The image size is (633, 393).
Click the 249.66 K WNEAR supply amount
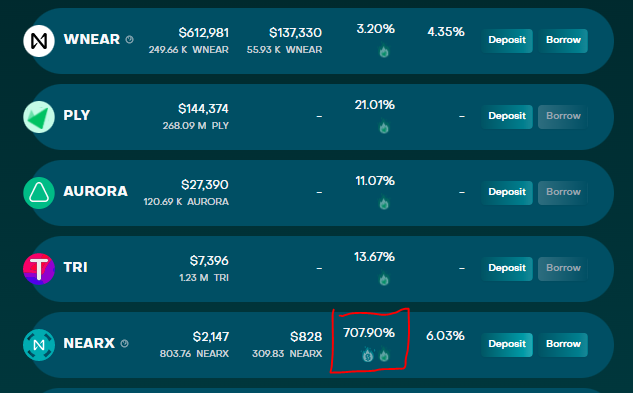tap(189, 50)
